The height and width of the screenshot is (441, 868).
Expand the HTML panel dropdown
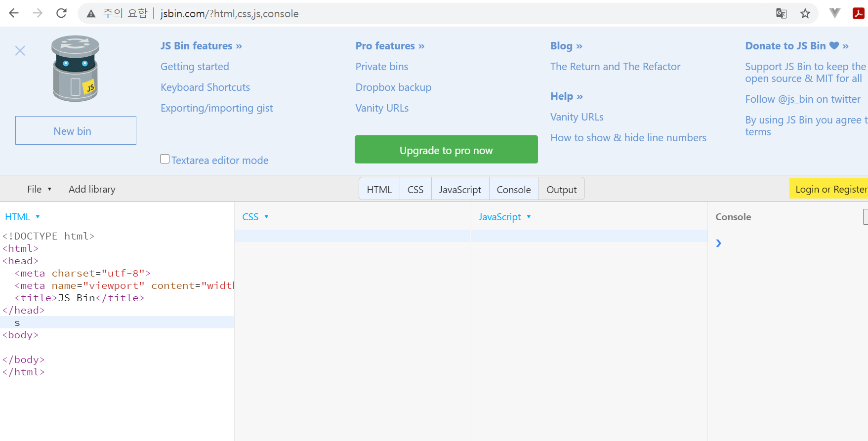click(x=22, y=217)
